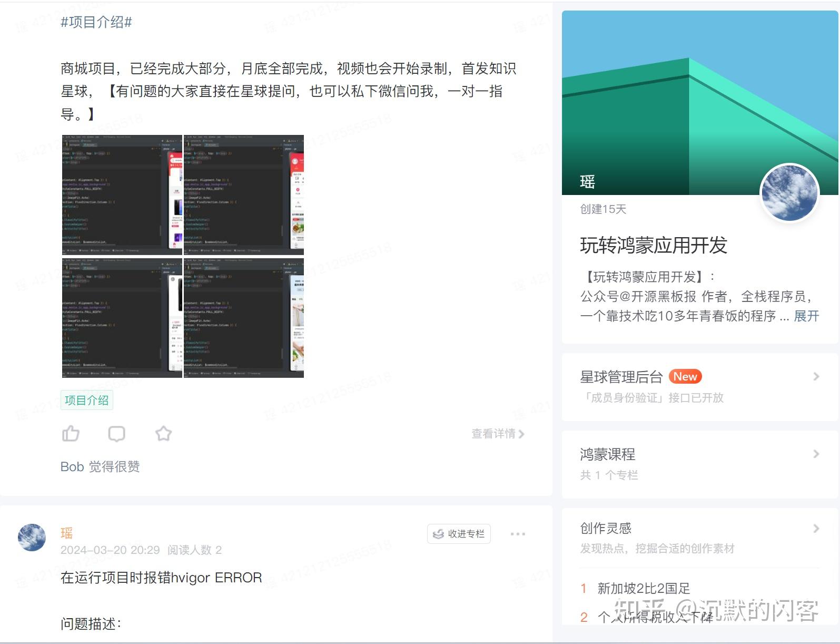Screen dimensions: 840x644
Task: Open the bottom-left code screenshot thumbnail
Action: (x=122, y=318)
